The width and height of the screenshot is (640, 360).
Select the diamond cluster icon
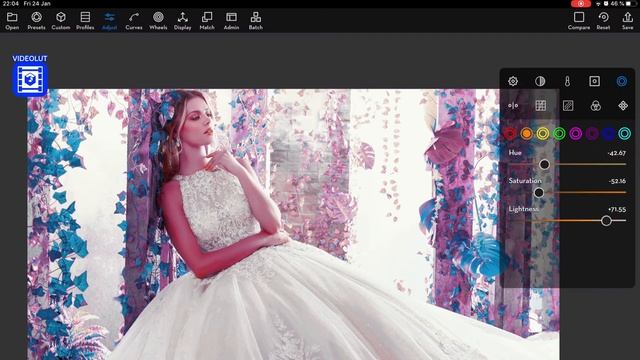tap(623, 106)
